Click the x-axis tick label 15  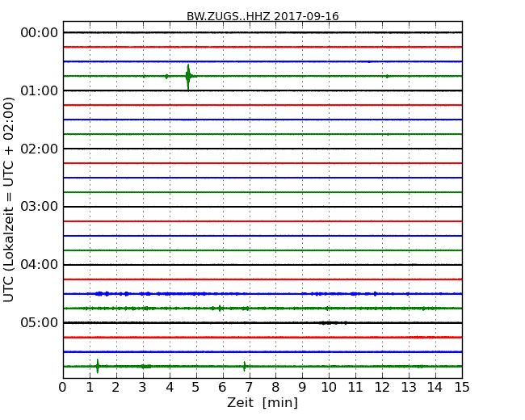click(462, 388)
